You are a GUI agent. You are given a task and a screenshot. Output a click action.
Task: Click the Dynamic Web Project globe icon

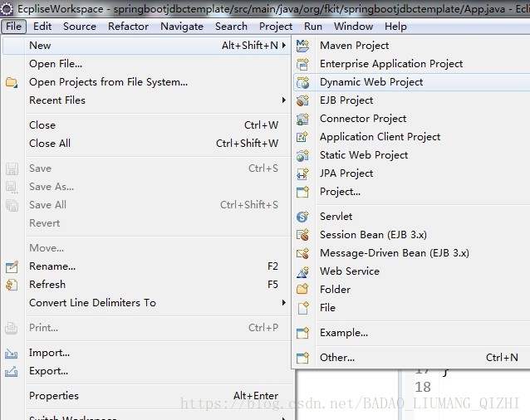(302, 82)
